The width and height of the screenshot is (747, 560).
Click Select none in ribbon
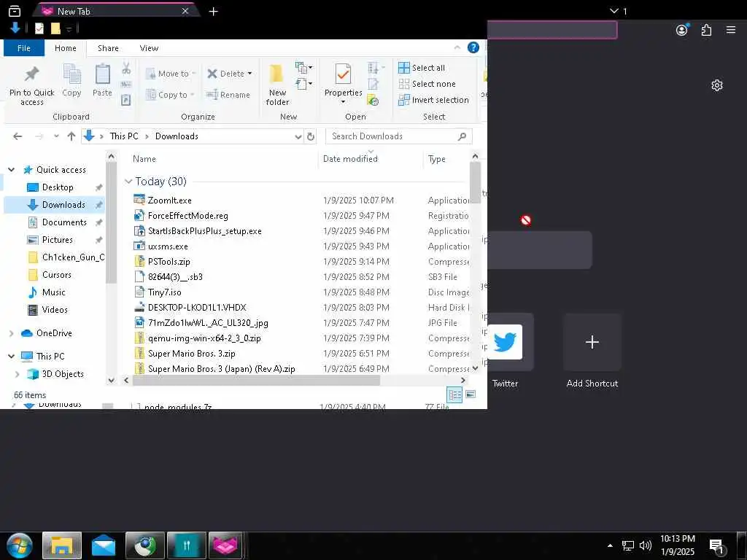pyautogui.click(x=427, y=84)
